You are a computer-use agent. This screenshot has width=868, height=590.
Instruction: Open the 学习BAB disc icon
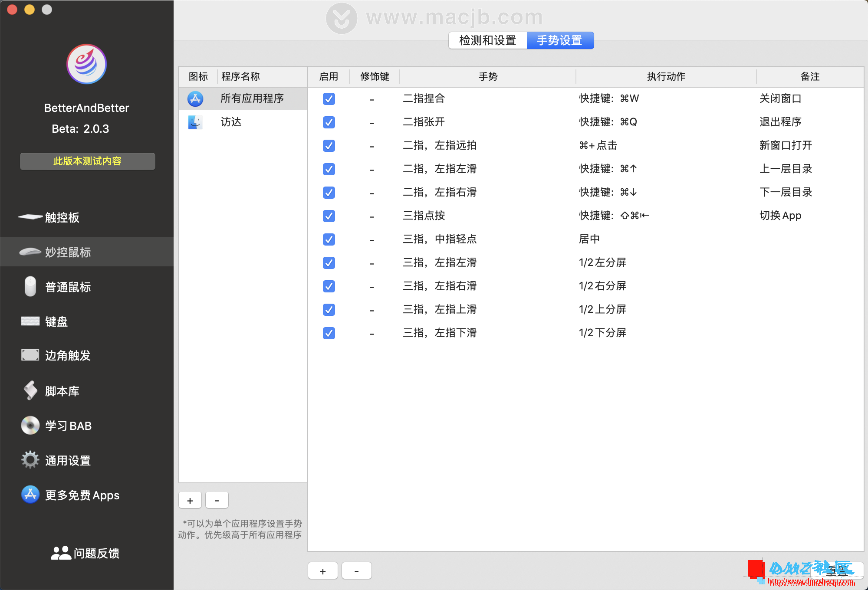(x=30, y=425)
